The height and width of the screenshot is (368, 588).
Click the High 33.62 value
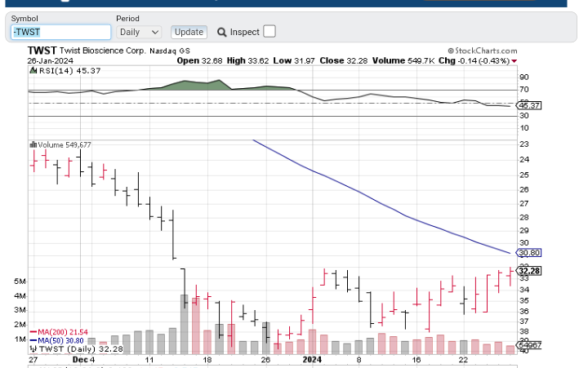[248, 60]
